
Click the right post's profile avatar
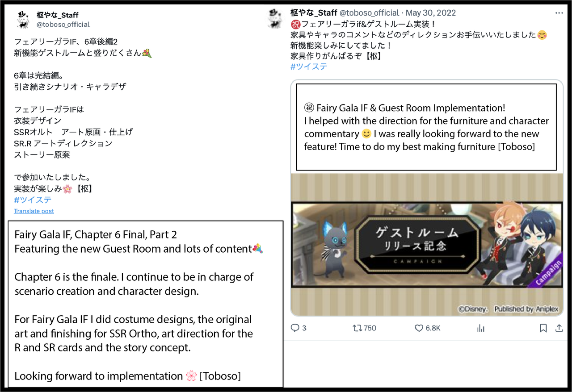(x=274, y=19)
